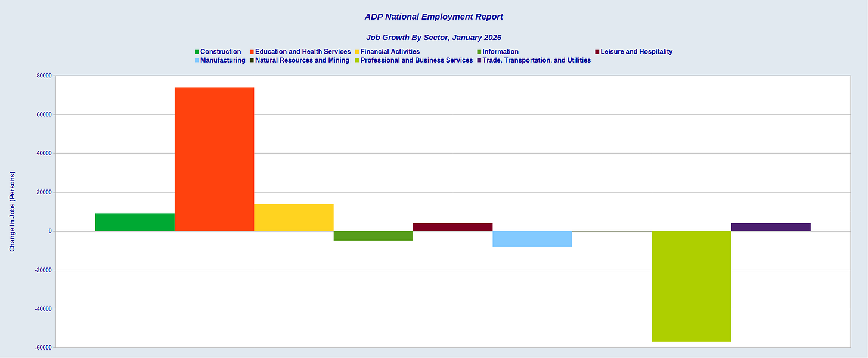Click the purple Trade, Transportation, Utilities bar
The height and width of the screenshot is (358, 868).
click(771, 227)
